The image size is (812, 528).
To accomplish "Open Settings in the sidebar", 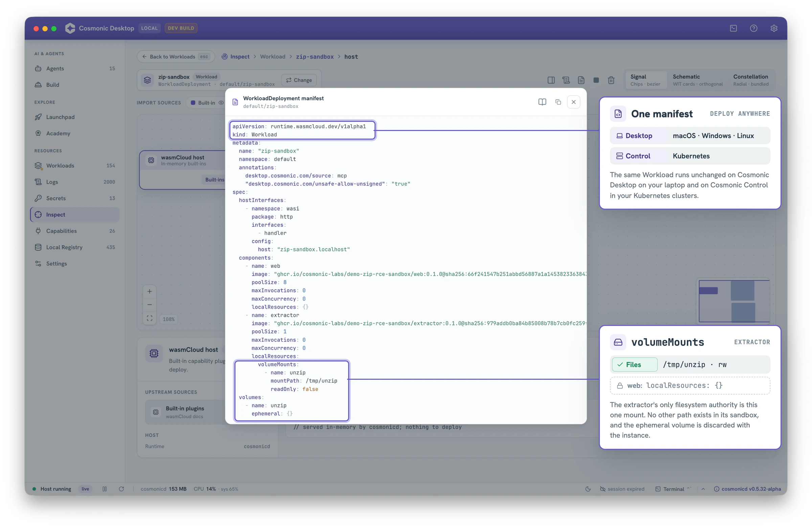I will tap(75, 263).
